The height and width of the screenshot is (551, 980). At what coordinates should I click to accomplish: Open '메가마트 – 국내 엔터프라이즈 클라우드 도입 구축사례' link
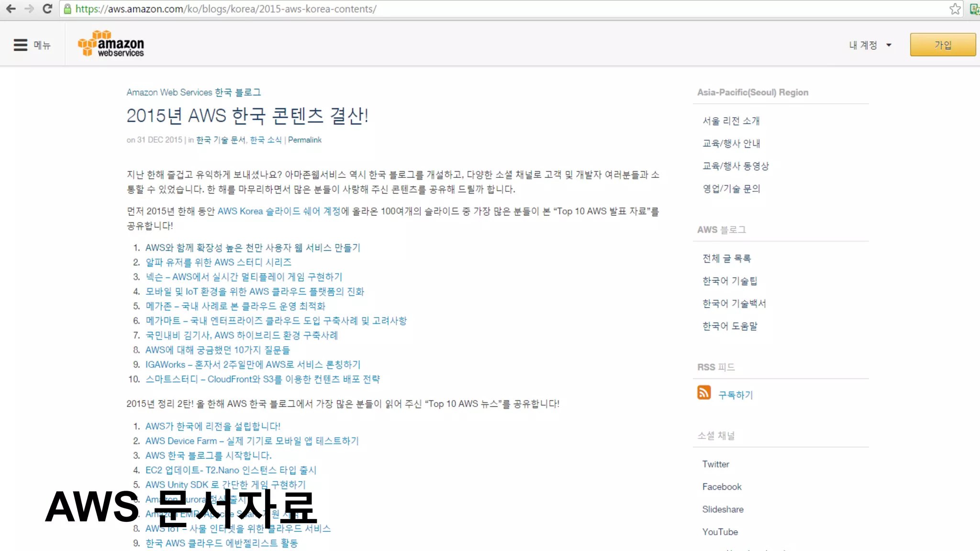pos(276,320)
